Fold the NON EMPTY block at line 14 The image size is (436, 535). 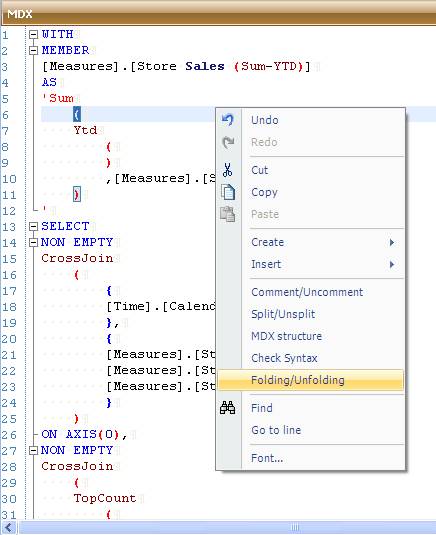(33, 243)
